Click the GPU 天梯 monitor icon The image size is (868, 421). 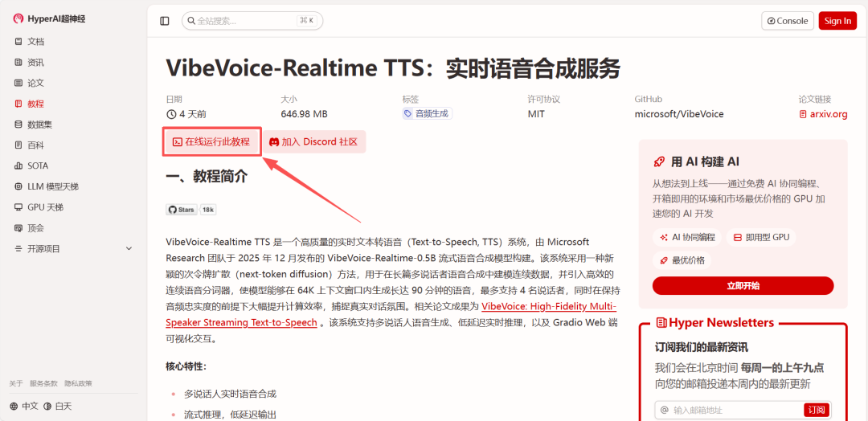18,207
